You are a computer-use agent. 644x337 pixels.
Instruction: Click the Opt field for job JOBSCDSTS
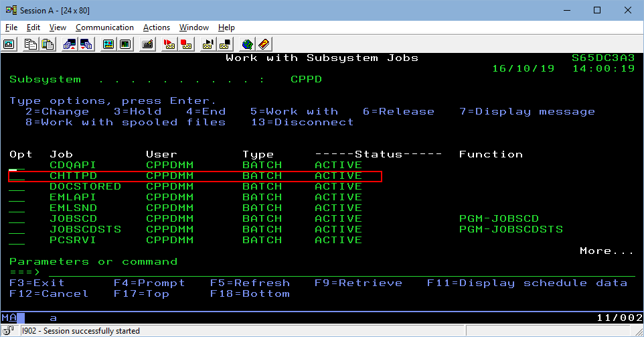pos(17,229)
